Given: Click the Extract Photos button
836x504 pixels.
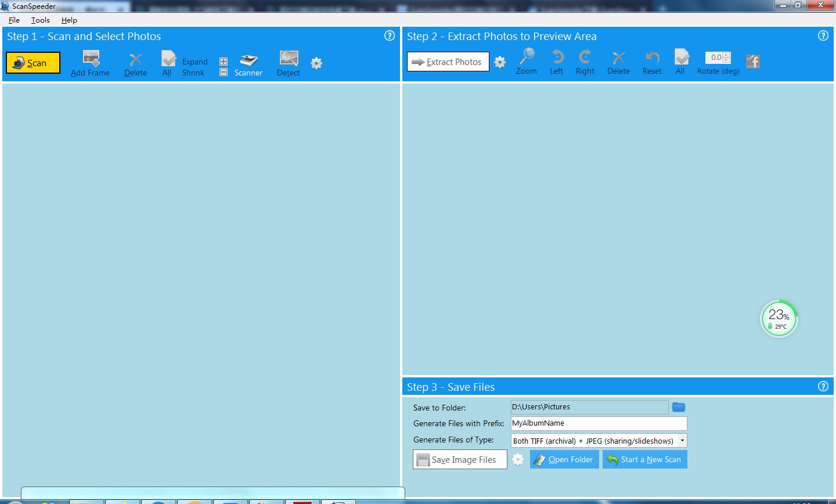Looking at the screenshot, I should (x=448, y=62).
